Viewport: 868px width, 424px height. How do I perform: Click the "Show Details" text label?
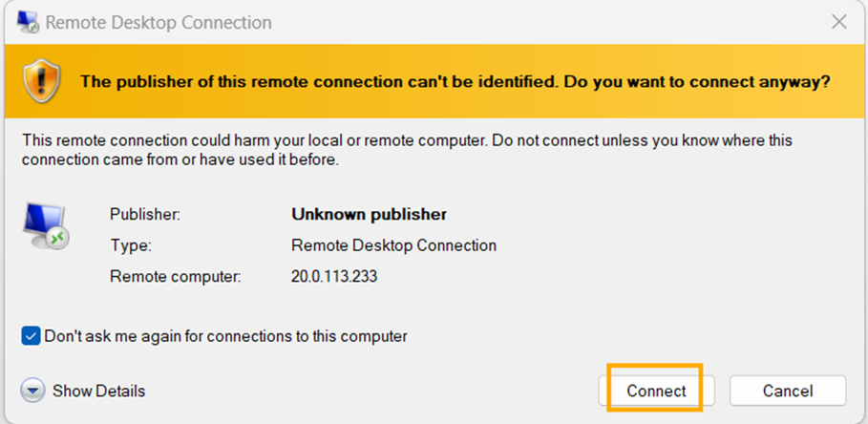98,391
